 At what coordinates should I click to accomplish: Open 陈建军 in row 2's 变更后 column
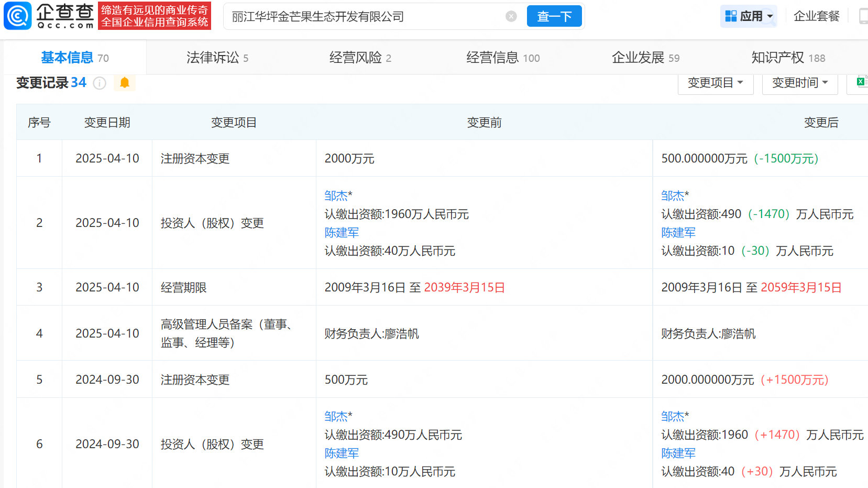tap(678, 233)
